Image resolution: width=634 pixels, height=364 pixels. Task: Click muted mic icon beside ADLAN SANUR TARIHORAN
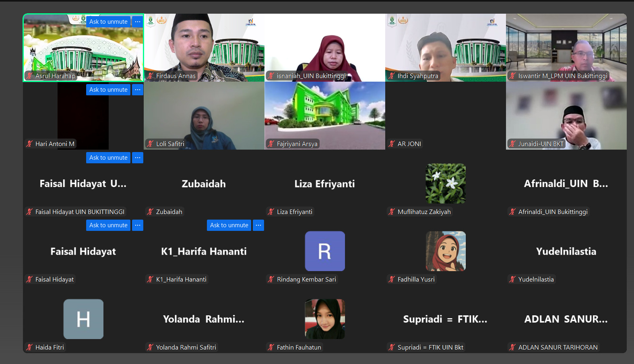(512, 347)
